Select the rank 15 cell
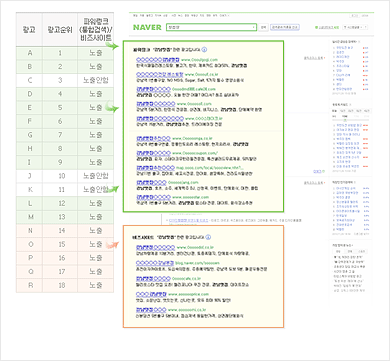 (60, 244)
